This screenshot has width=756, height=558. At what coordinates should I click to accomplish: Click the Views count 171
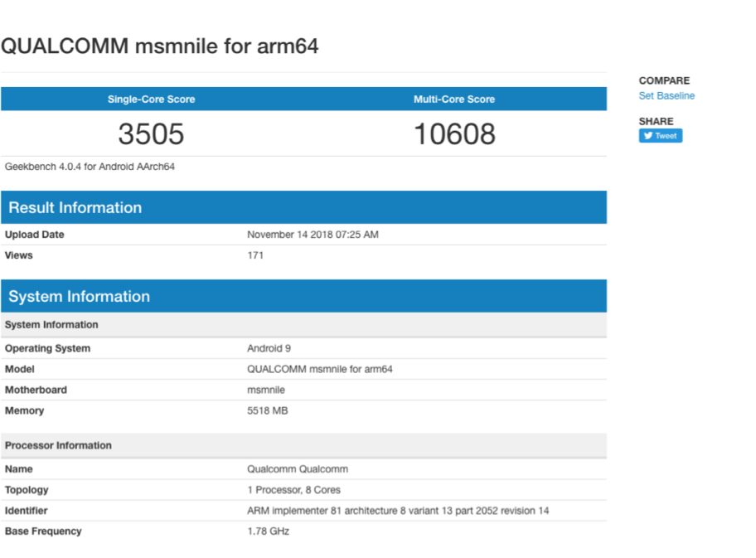(x=255, y=255)
